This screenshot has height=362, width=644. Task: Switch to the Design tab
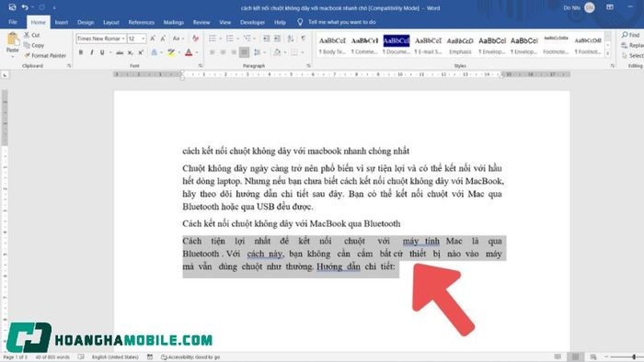coord(86,22)
